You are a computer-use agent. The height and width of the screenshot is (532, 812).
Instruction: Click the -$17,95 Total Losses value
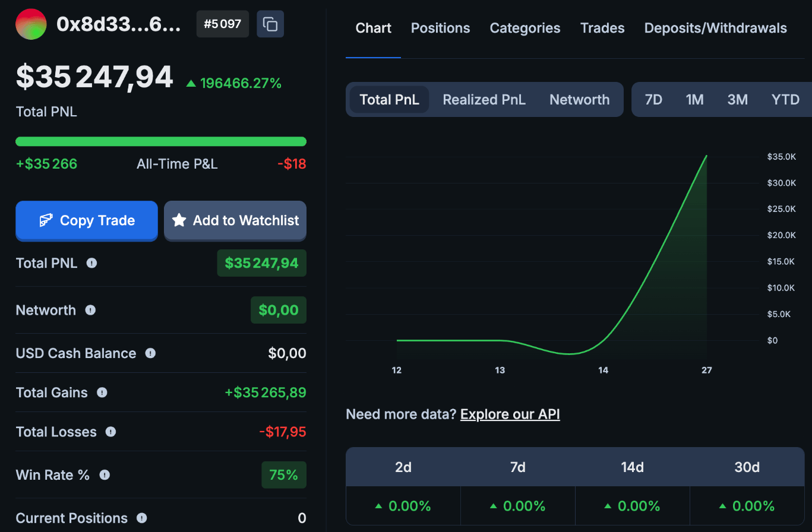283,432
